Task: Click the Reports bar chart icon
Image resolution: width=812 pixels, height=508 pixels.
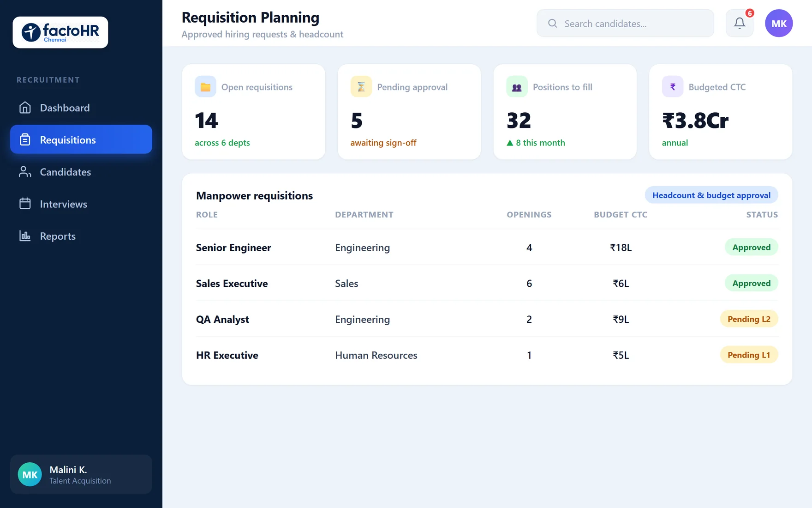Action: [25, 236]
